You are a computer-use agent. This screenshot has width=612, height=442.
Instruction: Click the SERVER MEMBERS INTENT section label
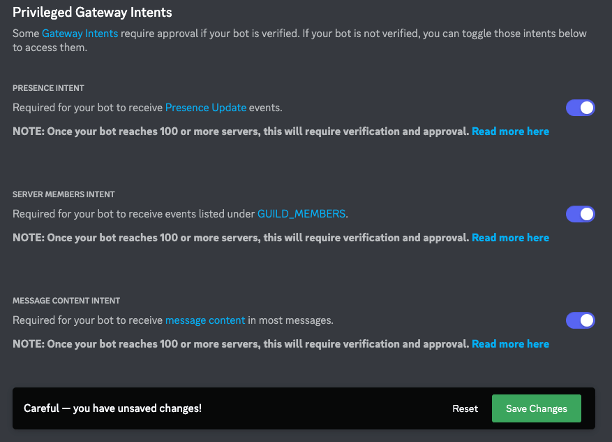tap(64, 194)
